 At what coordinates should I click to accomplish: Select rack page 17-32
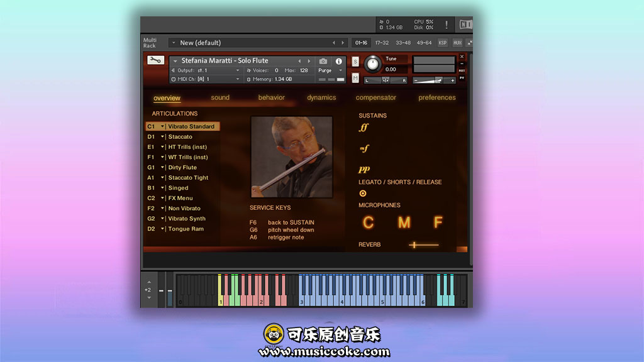(382, 43)
